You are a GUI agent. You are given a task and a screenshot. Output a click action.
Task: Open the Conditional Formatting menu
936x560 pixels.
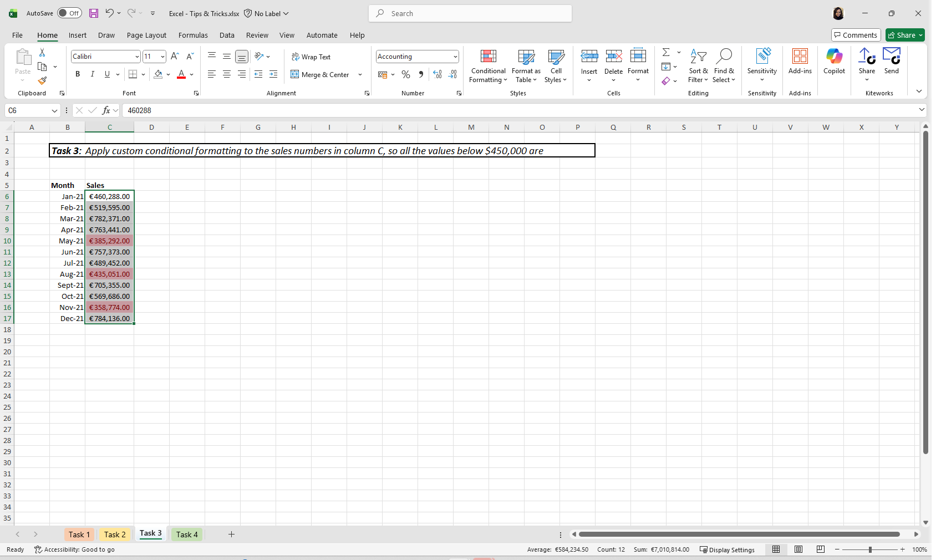(488, 66)
